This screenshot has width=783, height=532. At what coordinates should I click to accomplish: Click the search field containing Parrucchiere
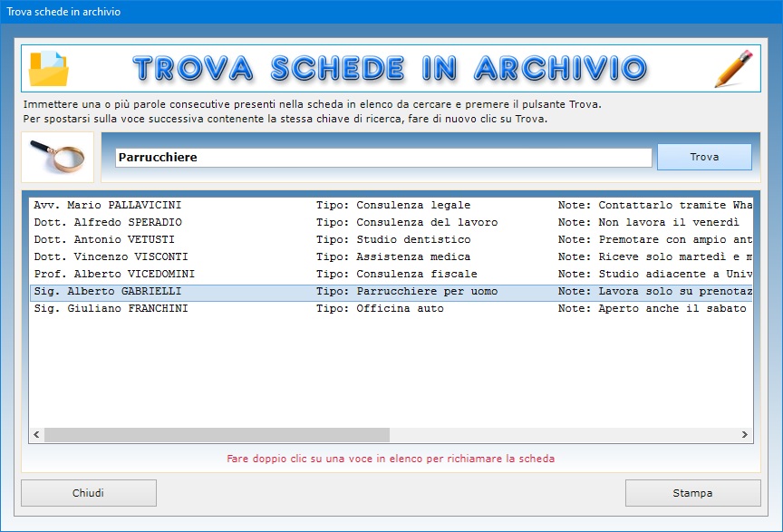coord(383,158)
